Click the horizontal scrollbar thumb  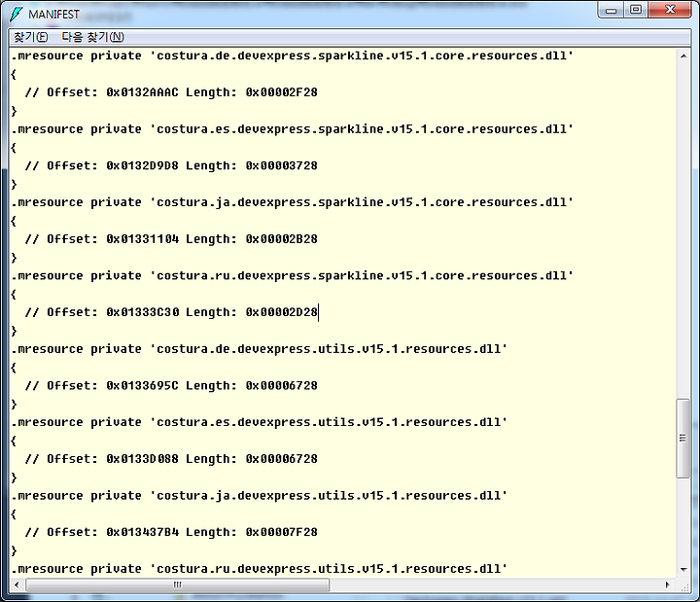177,584
